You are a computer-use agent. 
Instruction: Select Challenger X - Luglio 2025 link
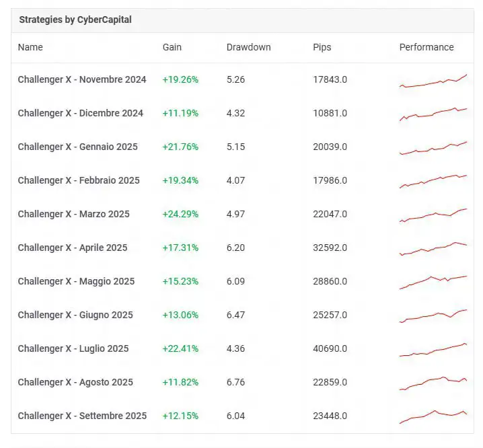click(x=73, y=348)
